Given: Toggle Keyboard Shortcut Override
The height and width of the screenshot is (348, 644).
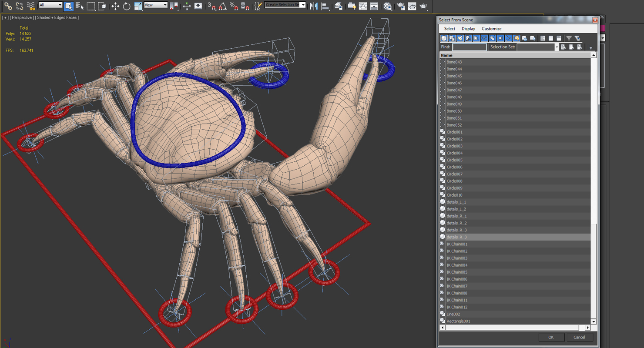Looking at the screenshot, I should 198,6.
